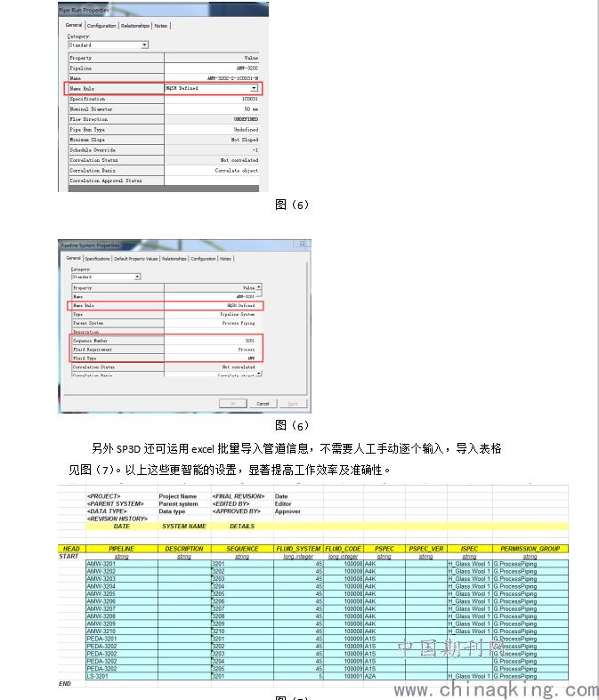The image size is (599, 700).
Task: Click ISPEC column header
Action: (x=469, y=549)
